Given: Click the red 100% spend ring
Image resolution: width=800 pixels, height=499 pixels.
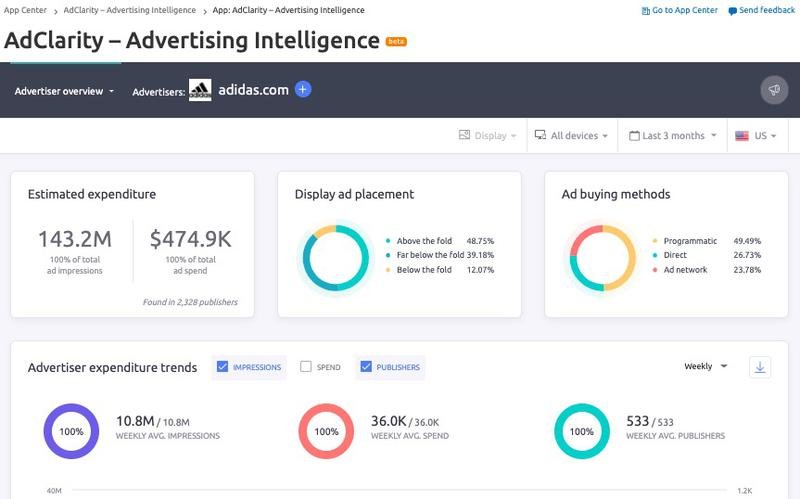Looking at the screenshot, I should [326, 431].
